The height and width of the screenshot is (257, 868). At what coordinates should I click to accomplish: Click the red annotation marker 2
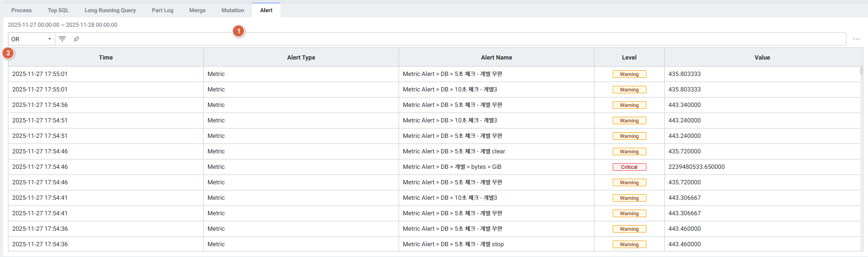[x=8, y=53]
